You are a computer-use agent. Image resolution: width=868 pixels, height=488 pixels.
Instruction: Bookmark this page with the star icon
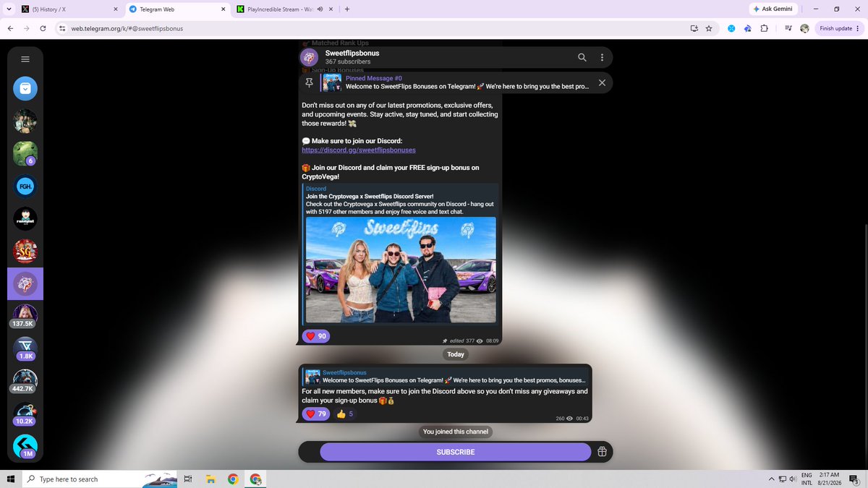pos(709,28)
